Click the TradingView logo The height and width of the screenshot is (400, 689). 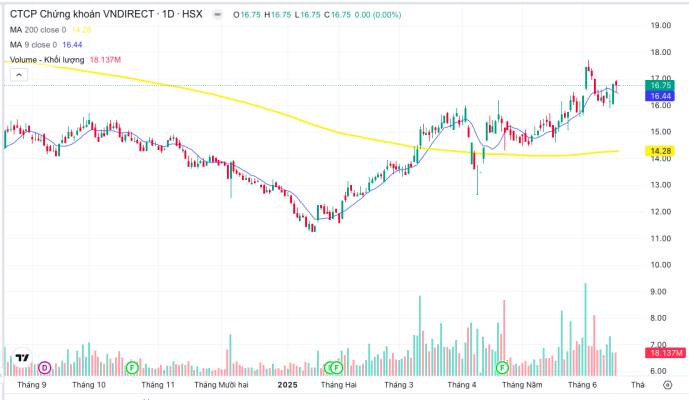[22, 358]
